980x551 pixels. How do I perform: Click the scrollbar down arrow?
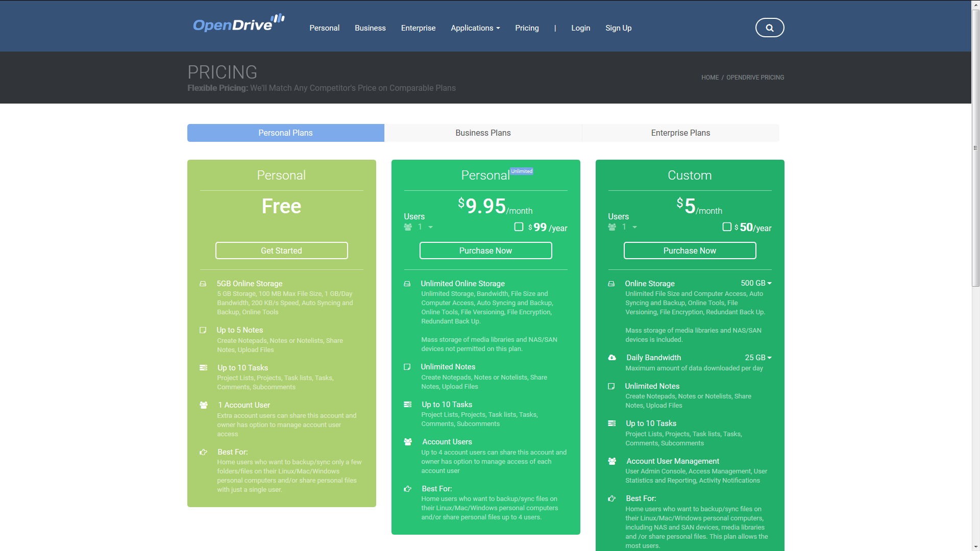975,546
